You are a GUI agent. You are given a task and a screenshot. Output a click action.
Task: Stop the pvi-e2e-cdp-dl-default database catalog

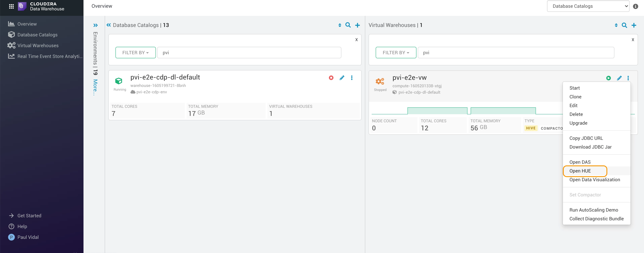[x=331, y=78]
